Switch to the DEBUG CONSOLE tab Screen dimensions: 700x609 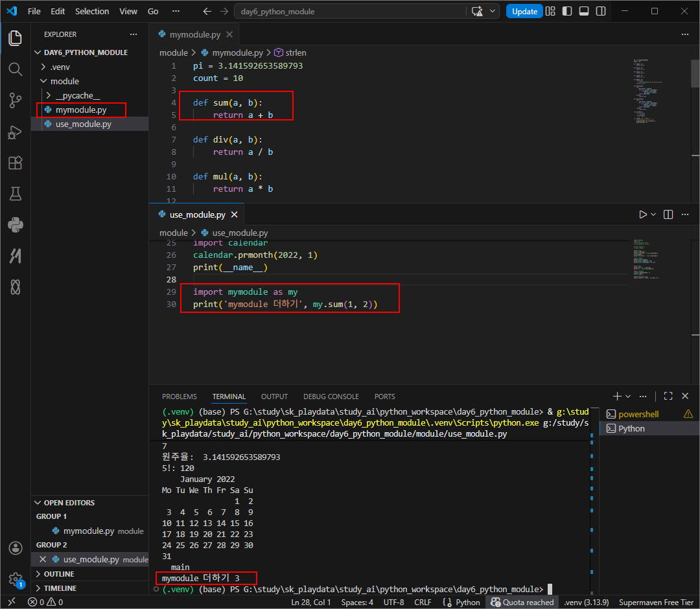[331, 396]
